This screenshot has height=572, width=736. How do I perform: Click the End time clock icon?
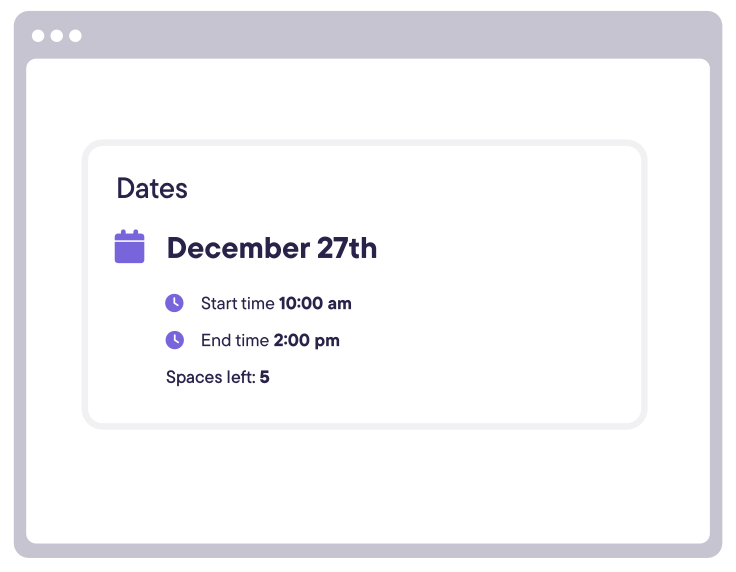175,340
